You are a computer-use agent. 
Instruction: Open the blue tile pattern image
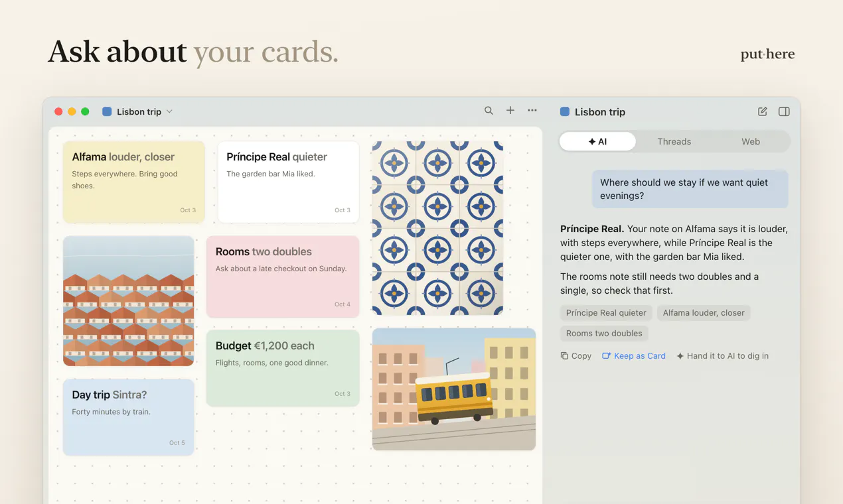[x=437, y=227]
